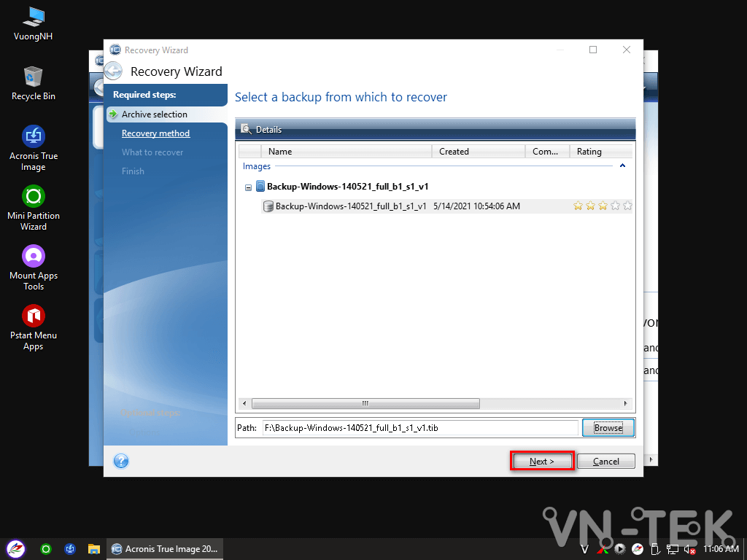
Task: Open Mount Apps Tools desktop shortcut
Action: pyautogui.click(x=33, y=268)
